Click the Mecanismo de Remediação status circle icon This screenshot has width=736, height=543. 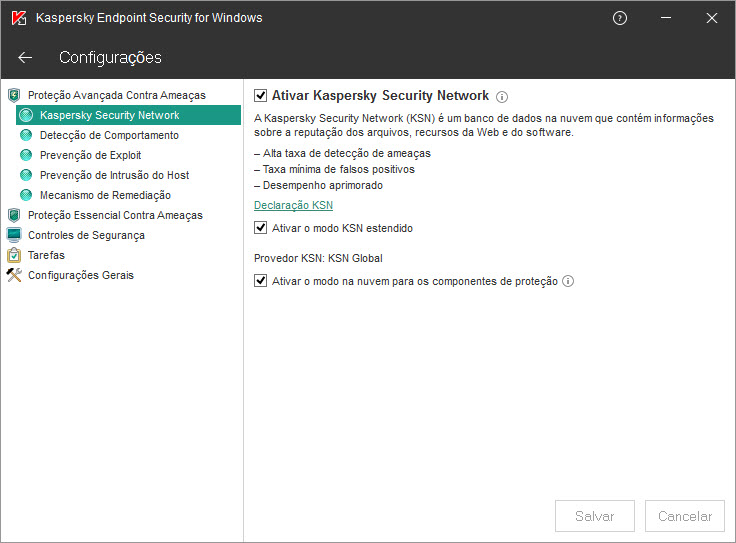coord(26,195)
